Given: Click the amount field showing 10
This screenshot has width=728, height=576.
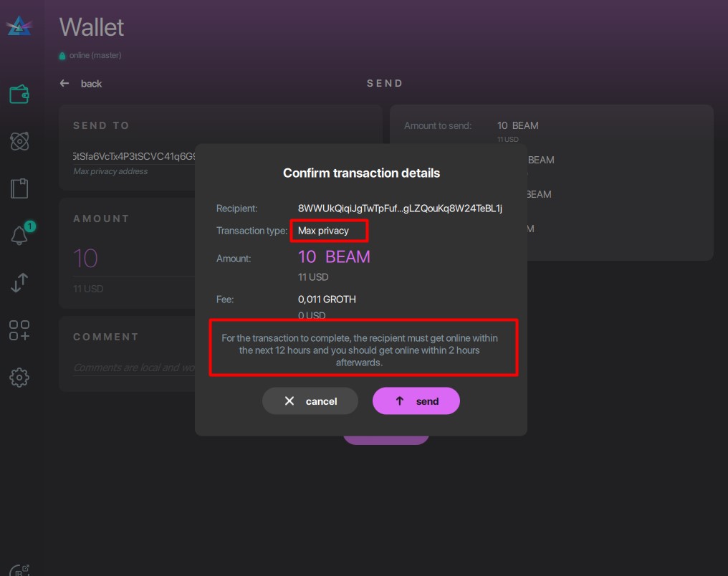Looking at the screenshot, I should tap(129, 258).
